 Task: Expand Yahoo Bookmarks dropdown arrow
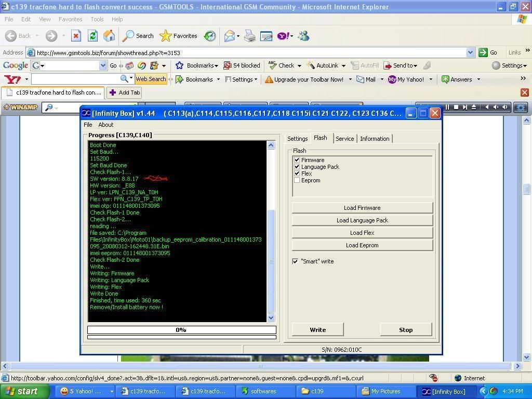218,79
